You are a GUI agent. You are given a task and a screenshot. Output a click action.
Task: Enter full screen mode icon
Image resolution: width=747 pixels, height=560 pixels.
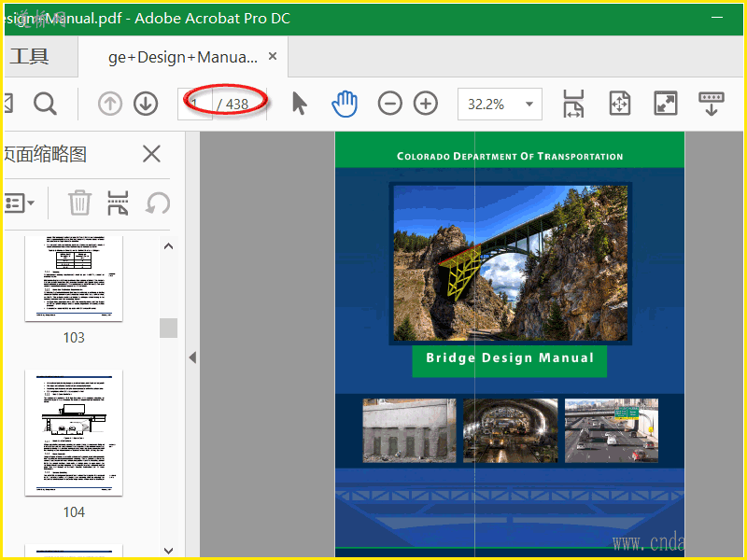coord(666,104)
